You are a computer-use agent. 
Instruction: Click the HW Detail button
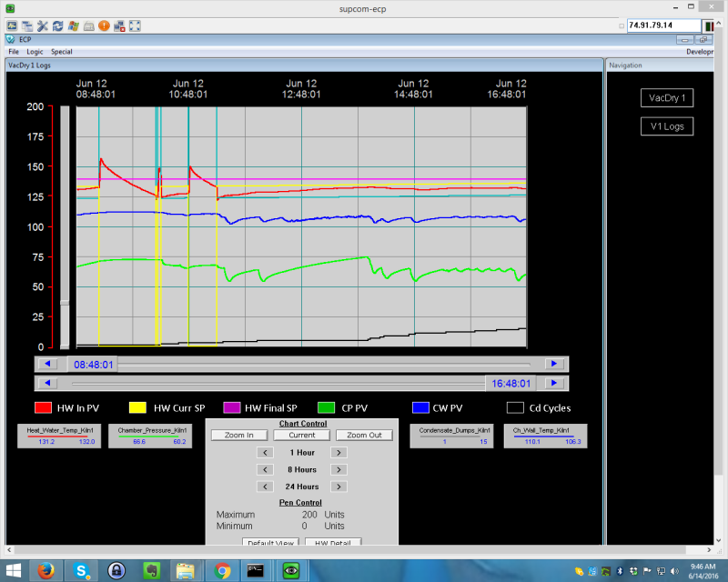(333, 542)
